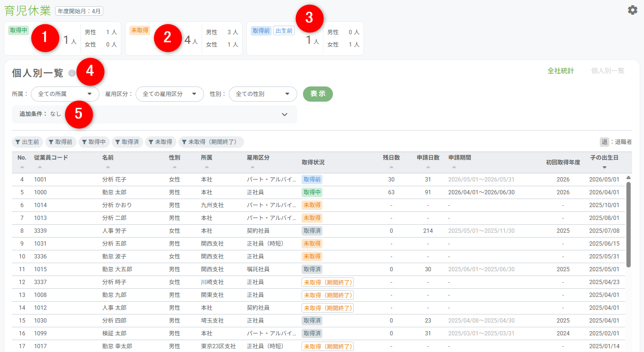644x352 pixels.
Task: Sort by the 子の出生日 column
Action: click(x=604, y=167)
